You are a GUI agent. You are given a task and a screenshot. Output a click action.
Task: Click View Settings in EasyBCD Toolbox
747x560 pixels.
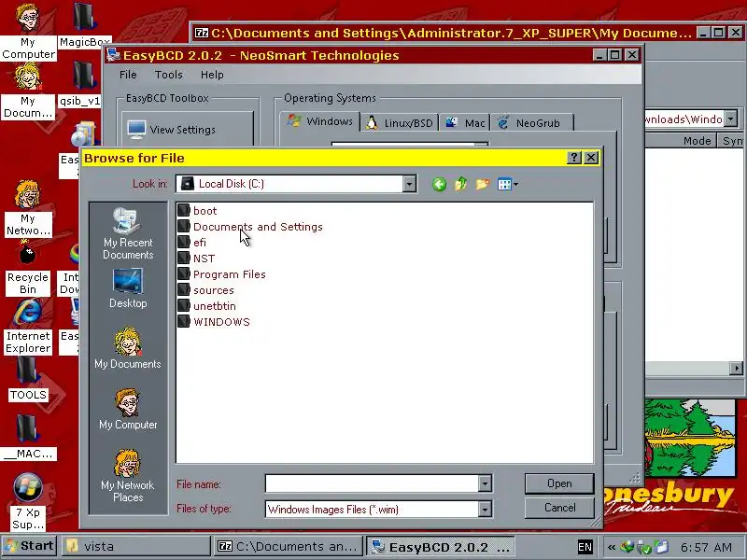(x=188, y=129)
